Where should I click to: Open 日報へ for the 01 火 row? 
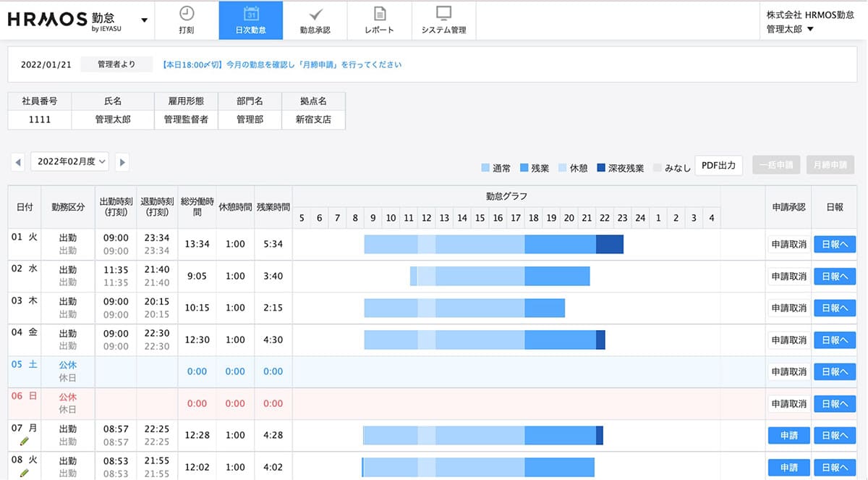(835, 244)
